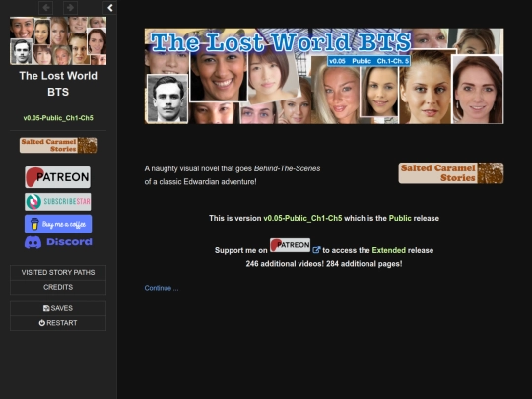Image resolution: width=532 pixels, height=399 pixels.
Task: Click the Continue link
Action: (162, 288)
